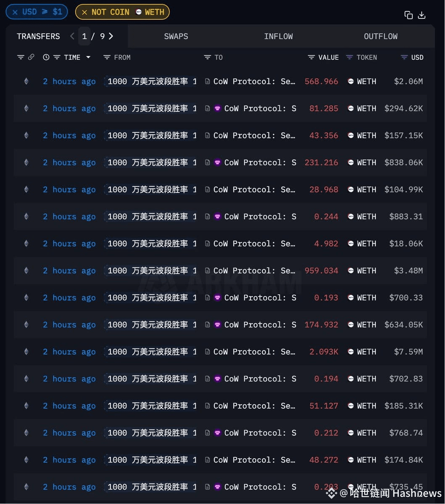
Task: Click CoW logo icon in the $702.83 row
Action: (218, 379)
